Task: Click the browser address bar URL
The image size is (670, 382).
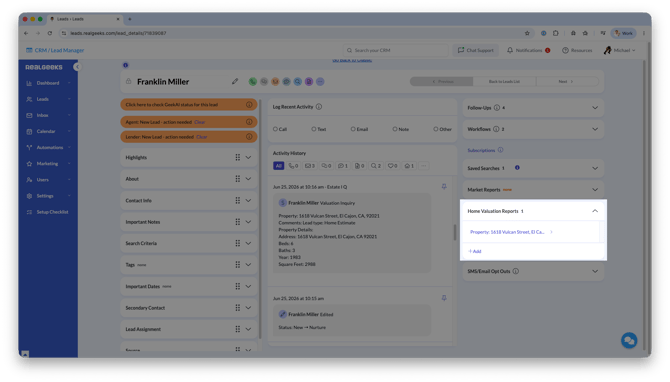Action: click(x=118, y=33)
